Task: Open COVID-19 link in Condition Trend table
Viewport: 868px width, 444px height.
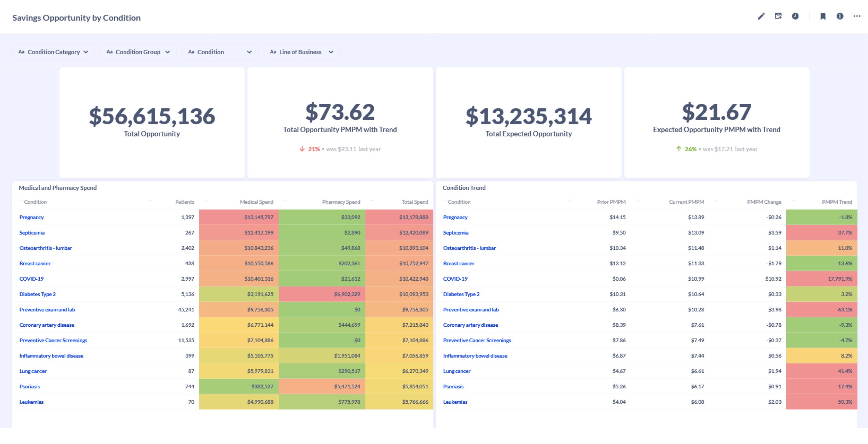Action: click(x=455, y=279)
